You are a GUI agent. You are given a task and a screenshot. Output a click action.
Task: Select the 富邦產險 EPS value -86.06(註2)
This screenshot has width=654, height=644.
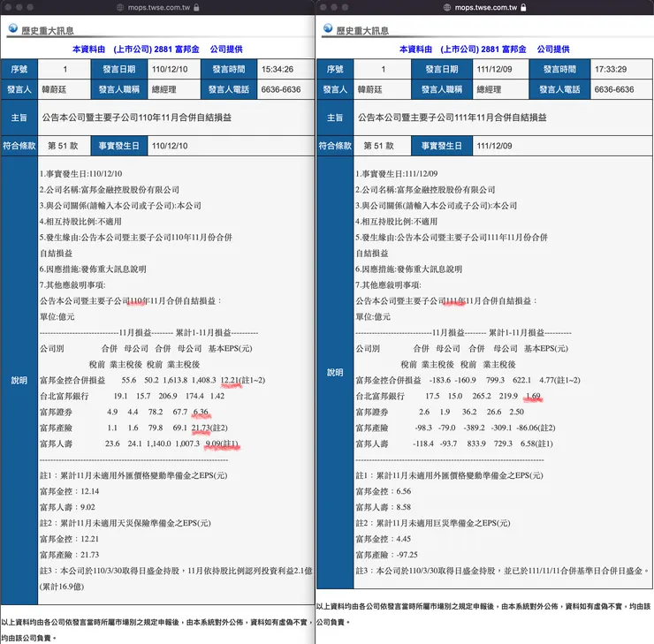tap(536, 428)
